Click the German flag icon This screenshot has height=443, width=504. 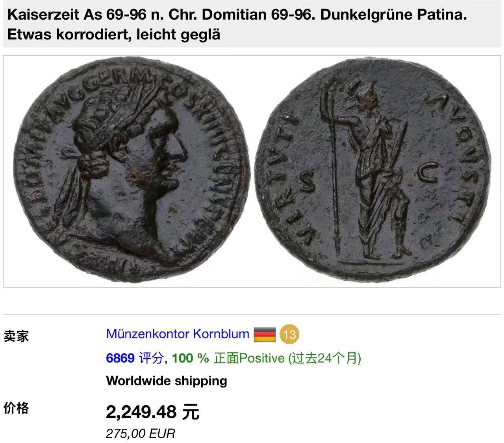tap(265, 335)
